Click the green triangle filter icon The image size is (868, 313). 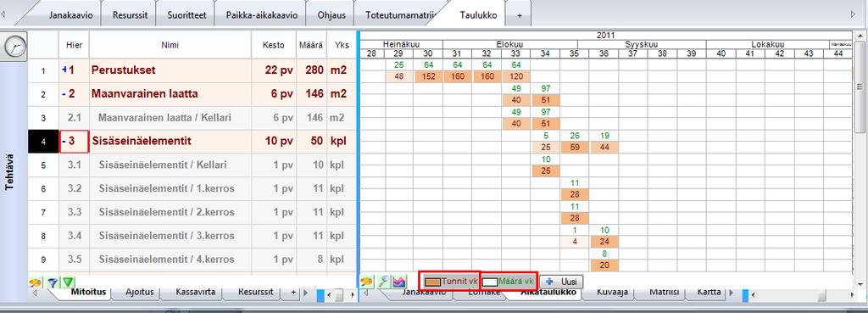click(68, 282)
